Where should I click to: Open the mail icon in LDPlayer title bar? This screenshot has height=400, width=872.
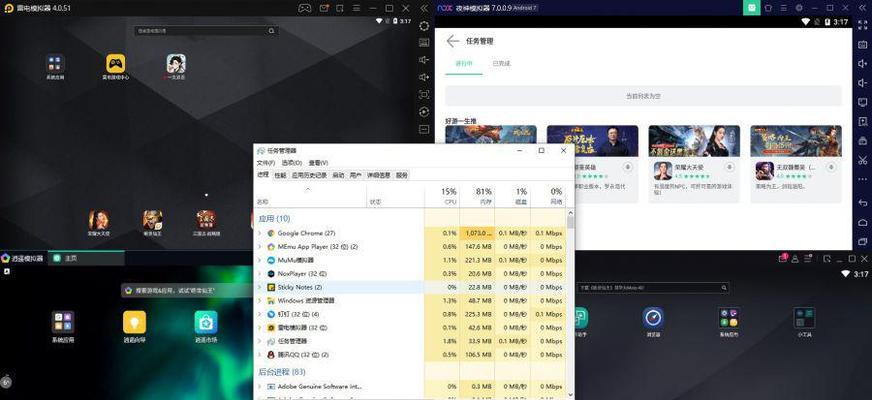pyautogui.click(x=324, y=8)
